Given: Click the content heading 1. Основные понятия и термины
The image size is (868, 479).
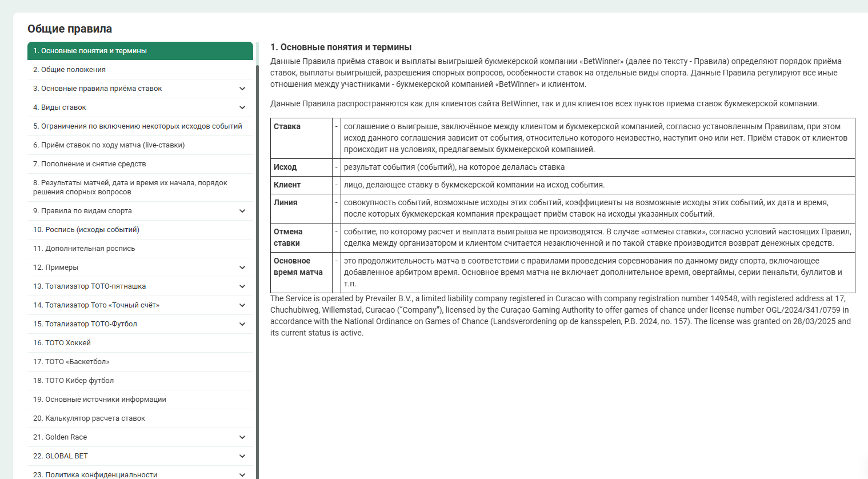Looking at the screenshot, I should pos(341,47).
